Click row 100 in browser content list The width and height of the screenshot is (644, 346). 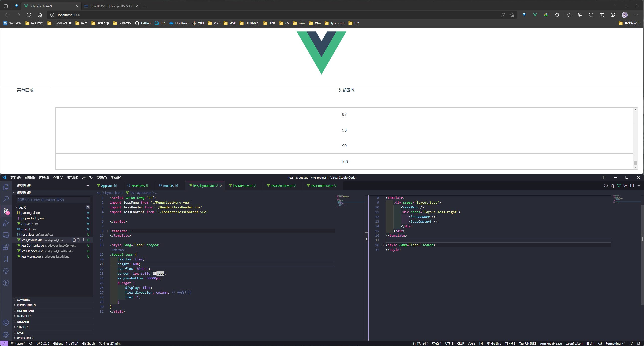(344, 161)
